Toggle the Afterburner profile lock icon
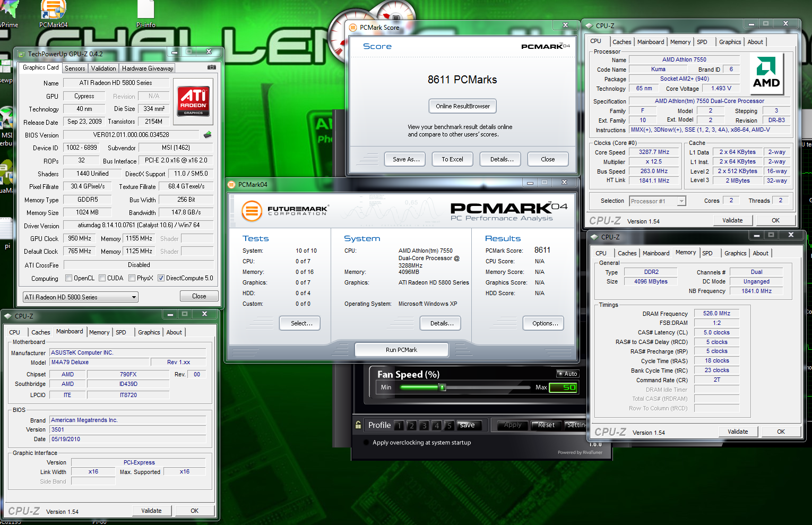 [358, 425]
